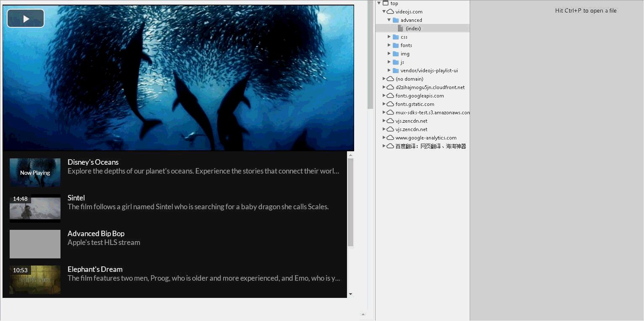Click the fonts.gstatic.com cloud icon
Viewport: 644px width, 321px height.
click(x=390, y=104)
